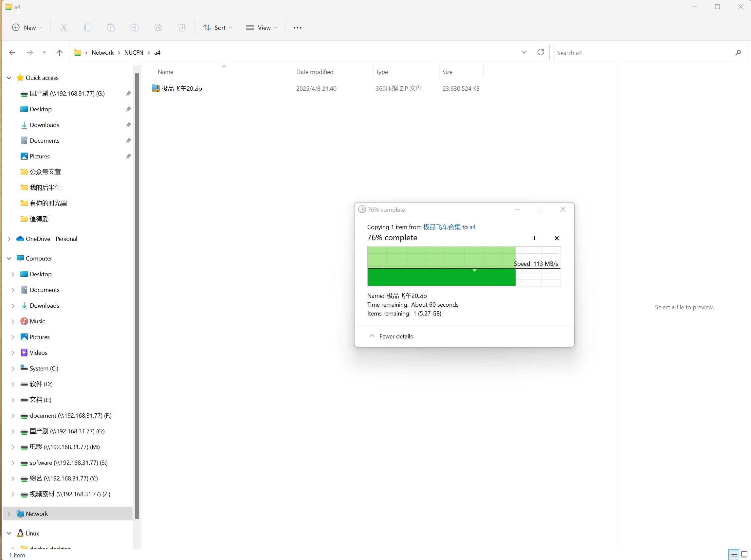Select 电影 (\\192.168.31.77) (M:) drive
The height and width of the screenshot is (560, 751).
click(64, 447)
